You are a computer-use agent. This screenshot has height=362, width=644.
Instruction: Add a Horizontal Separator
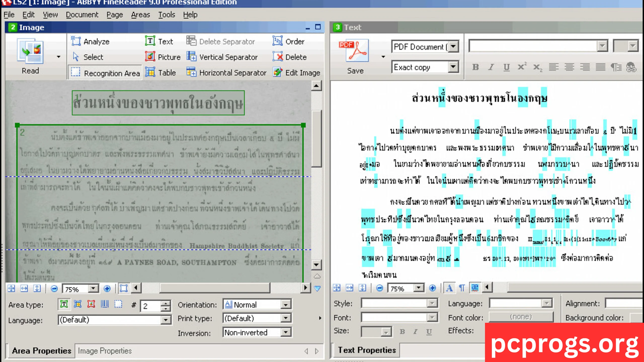coord(226,73)
